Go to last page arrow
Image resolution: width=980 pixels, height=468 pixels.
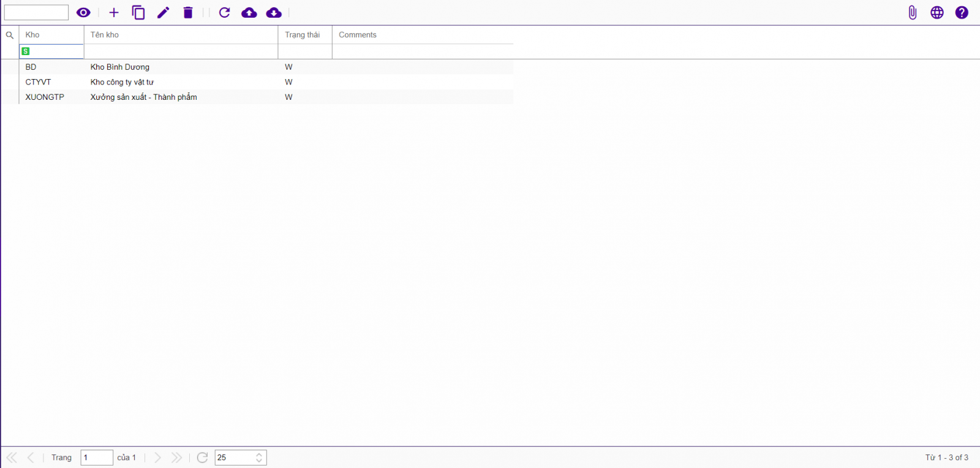coord(176,458)
